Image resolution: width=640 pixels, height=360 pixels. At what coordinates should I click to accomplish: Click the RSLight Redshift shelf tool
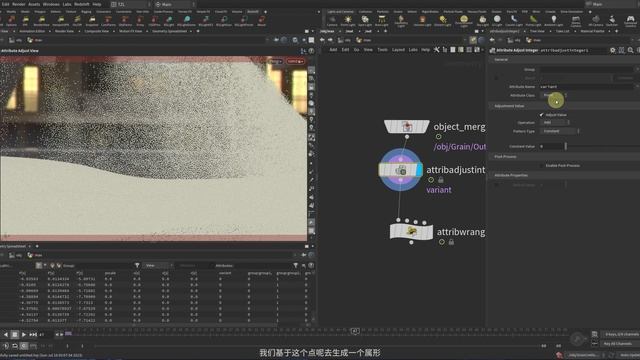pyautogui.click(x=169, y=21)
